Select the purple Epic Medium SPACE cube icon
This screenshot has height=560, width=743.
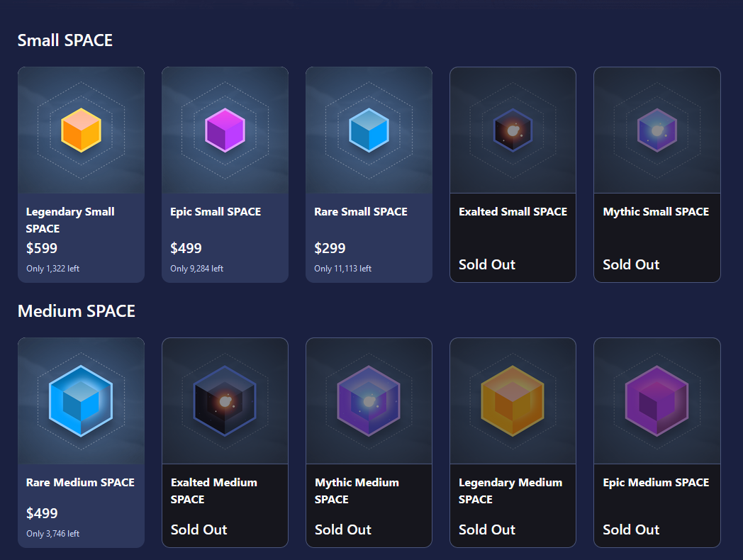coord(657,401)
